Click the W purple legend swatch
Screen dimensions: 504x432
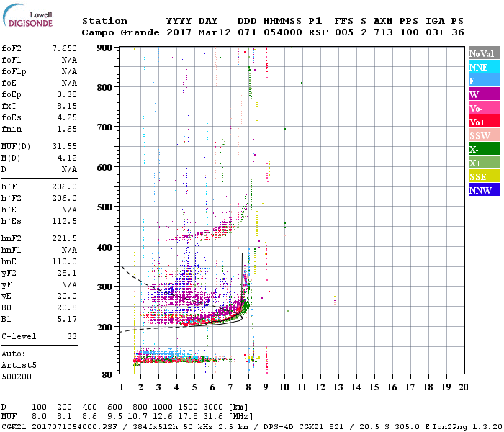tap(484, 94)
